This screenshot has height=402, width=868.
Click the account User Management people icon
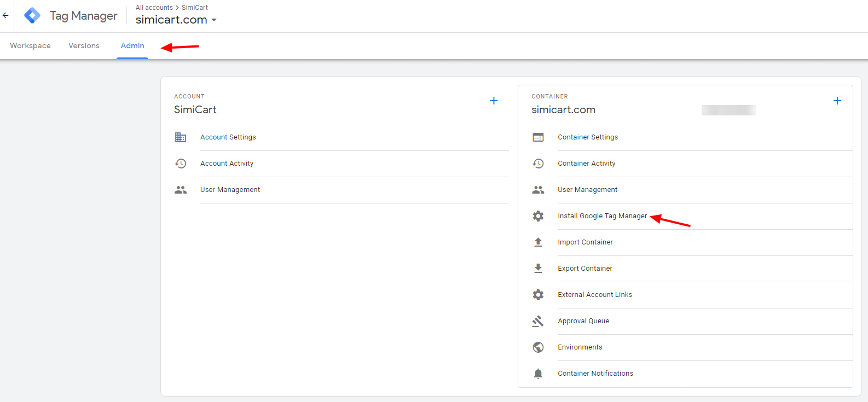tap(181, 190)
